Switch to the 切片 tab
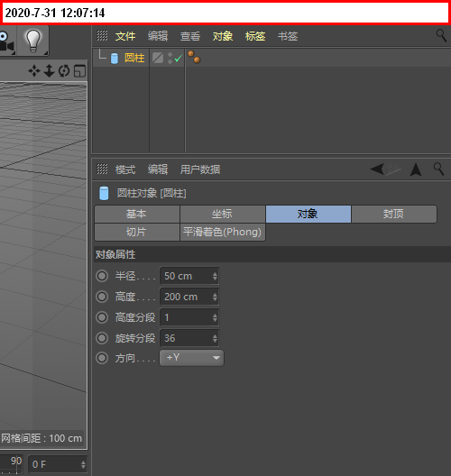451x476 pixels. [x=137, y=233]
